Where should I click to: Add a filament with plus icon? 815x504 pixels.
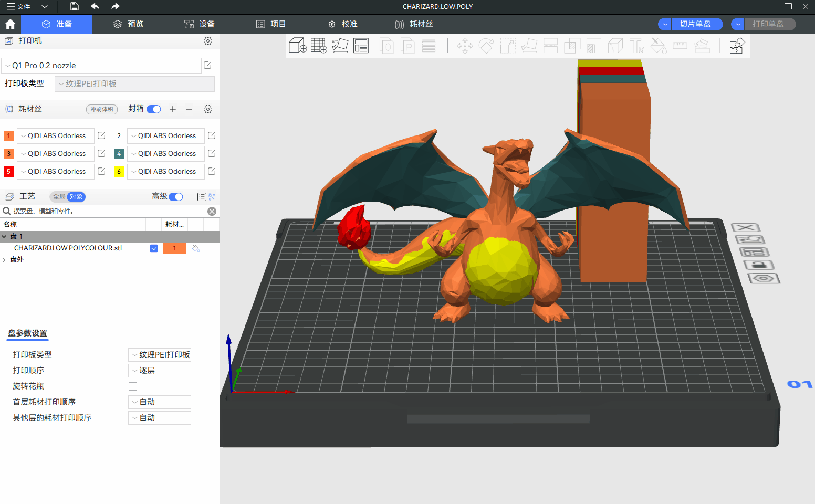(173, 109)
